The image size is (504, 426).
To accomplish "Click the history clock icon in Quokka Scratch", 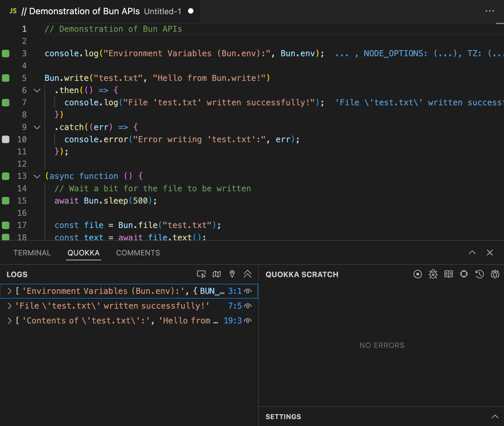I will 480,274.
